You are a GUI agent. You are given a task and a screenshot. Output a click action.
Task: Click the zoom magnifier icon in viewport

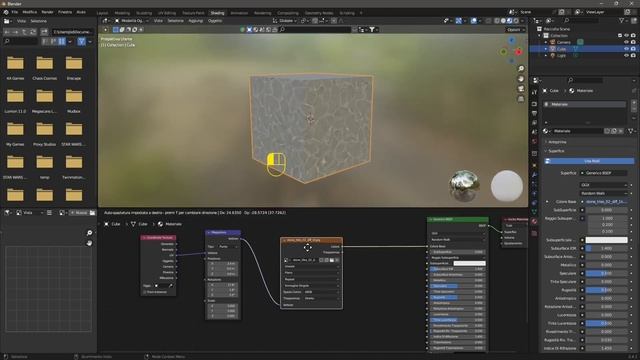[521, 69]
